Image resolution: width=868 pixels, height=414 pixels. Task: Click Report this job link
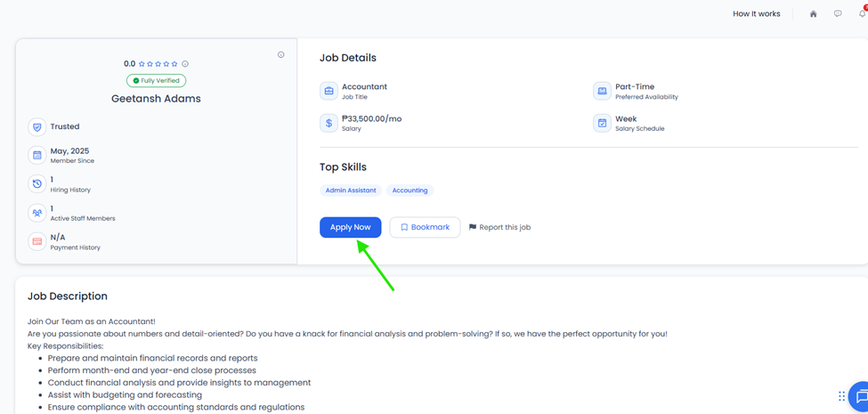click(499, 227)
